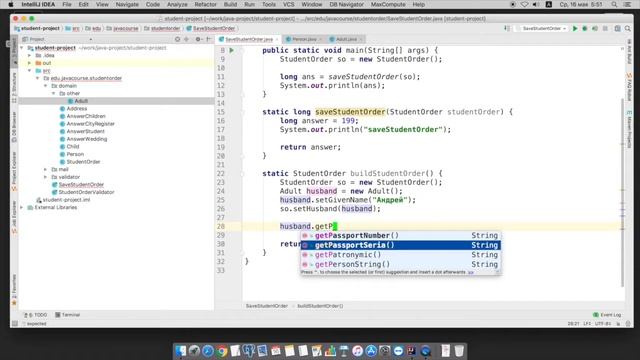Open the Terminal tool window
Viewport: 640px width, 360px height.
pos(68,315)
